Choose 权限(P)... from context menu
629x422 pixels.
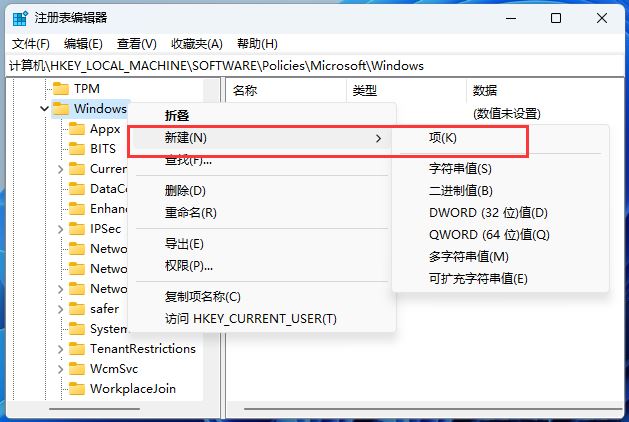[x=188, y=266]
